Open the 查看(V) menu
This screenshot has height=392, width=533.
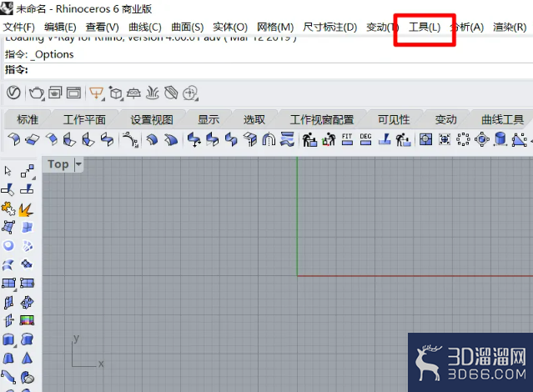point(103,27)
